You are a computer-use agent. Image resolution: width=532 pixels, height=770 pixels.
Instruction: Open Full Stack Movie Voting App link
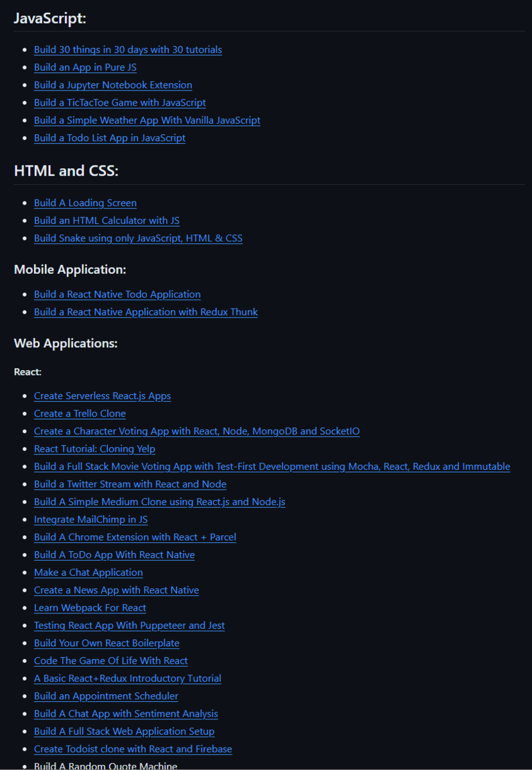click(x=272, y=466)
